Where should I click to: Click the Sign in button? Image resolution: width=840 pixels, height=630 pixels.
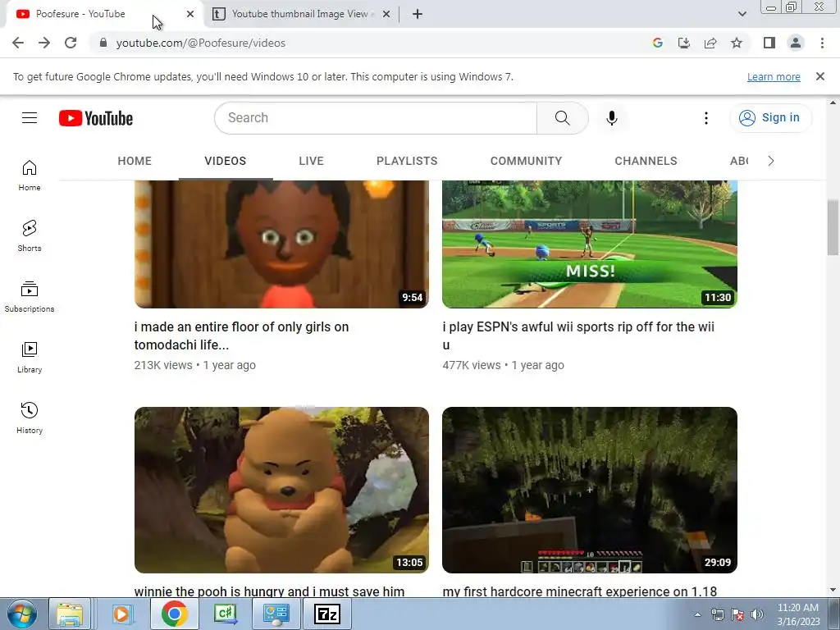click(771, 118)
